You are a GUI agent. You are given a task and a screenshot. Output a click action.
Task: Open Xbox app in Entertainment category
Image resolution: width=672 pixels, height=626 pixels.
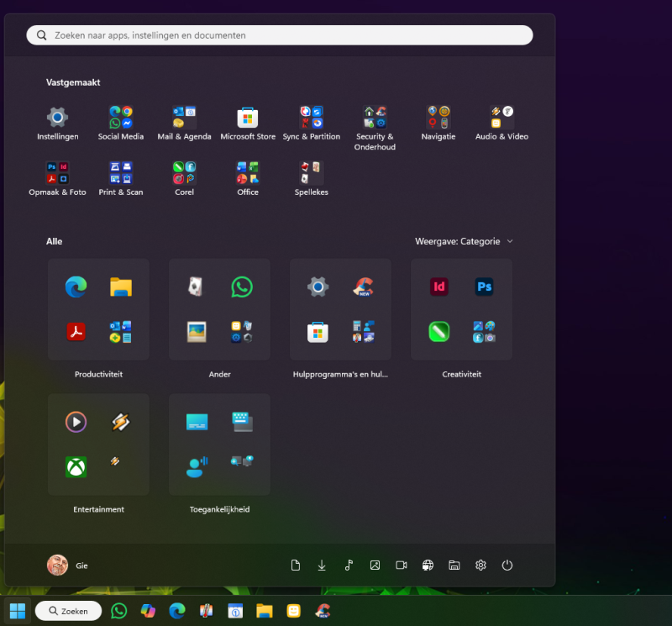click(x=76, y=466)
